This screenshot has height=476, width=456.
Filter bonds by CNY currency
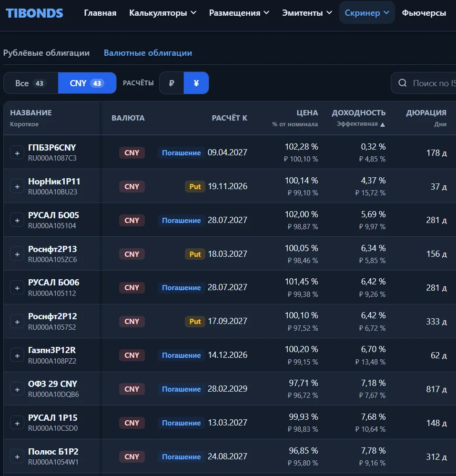87,83
